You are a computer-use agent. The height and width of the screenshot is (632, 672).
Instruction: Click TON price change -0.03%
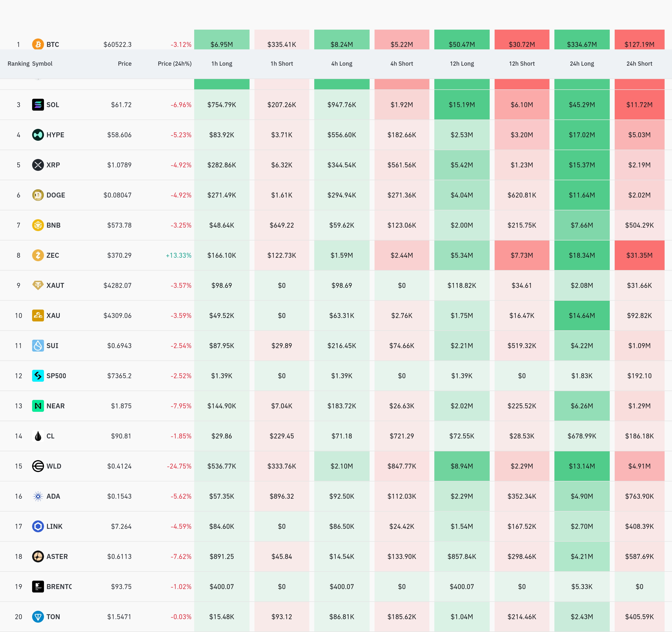[x=181, y=617]
